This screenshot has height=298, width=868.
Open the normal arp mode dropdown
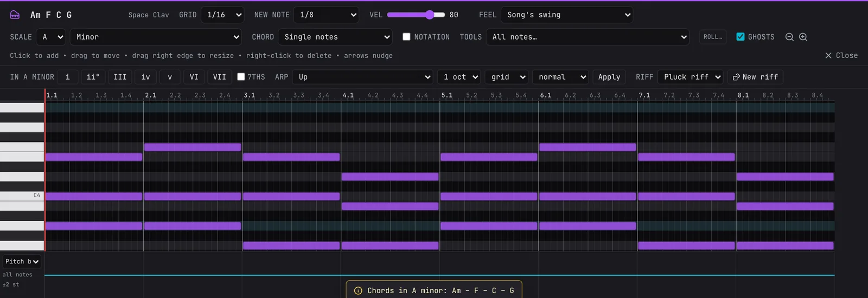tap(560, 77)
